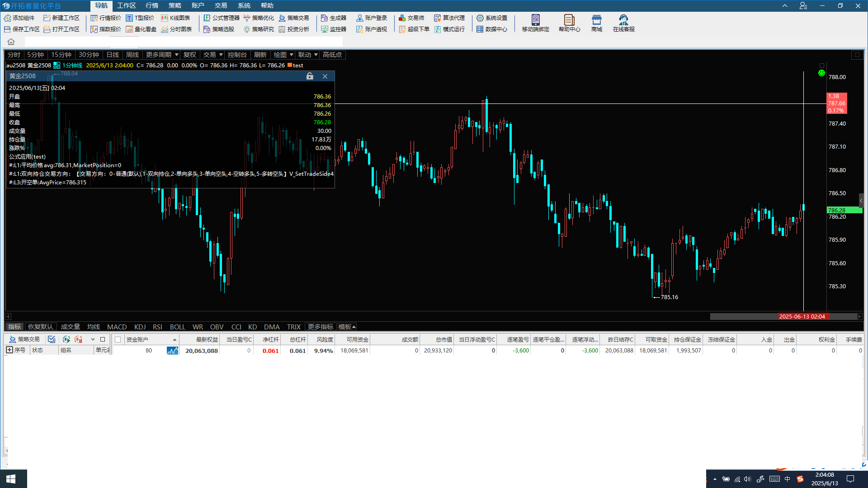
Task: Click 保存工作区 save workspace icon
Action: [7, 29]
